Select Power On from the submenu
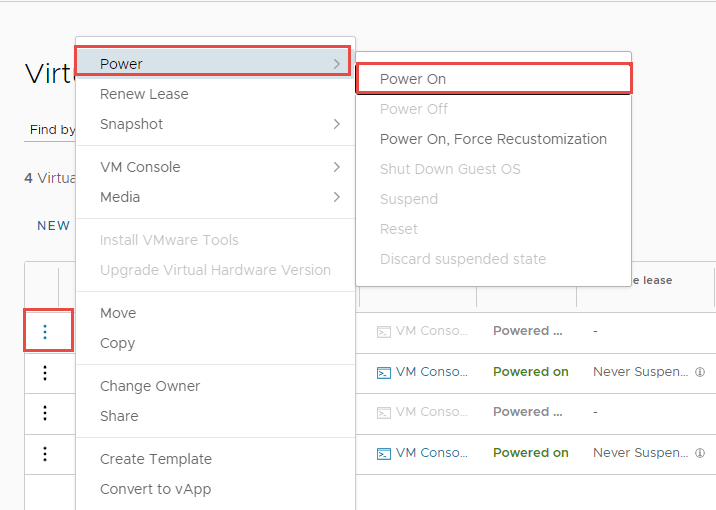716x510 pixels. coord(413,79)
